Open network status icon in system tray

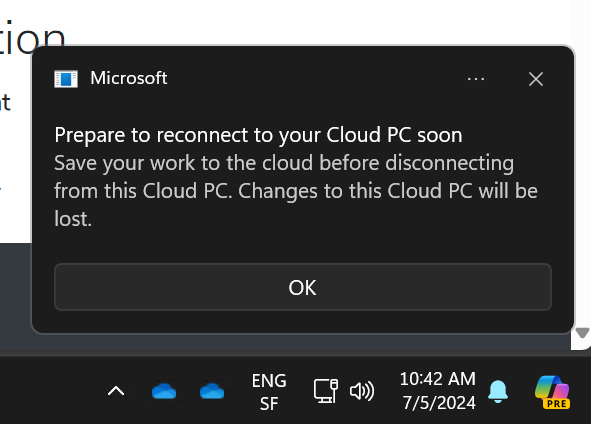pyautogui.click(x=326, y=391)
